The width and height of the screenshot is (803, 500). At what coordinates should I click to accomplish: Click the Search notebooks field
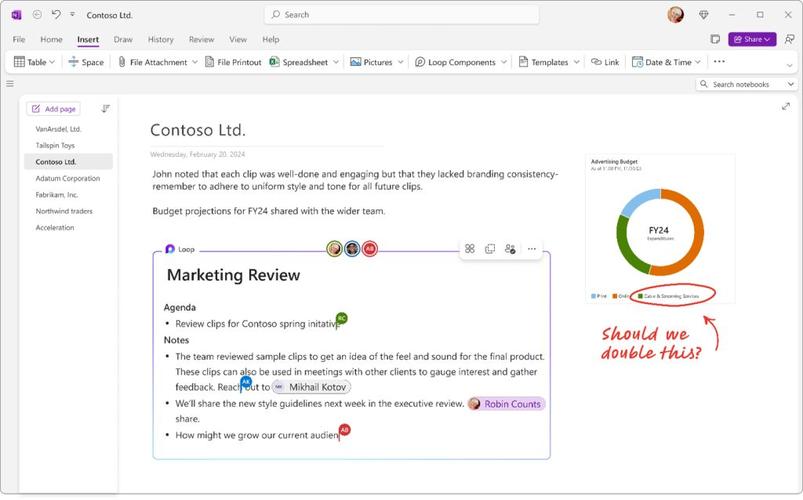click(x=741, y=84)
